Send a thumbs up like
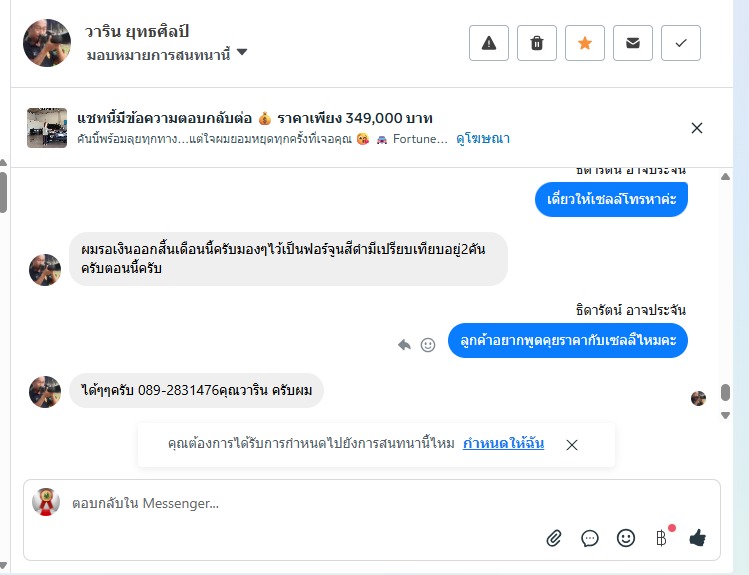This screenshot has width=749, height=575. point(697,538)
